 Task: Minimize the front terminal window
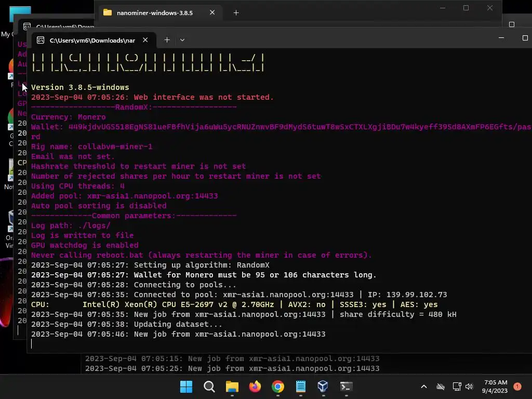[x=501, y=38]
